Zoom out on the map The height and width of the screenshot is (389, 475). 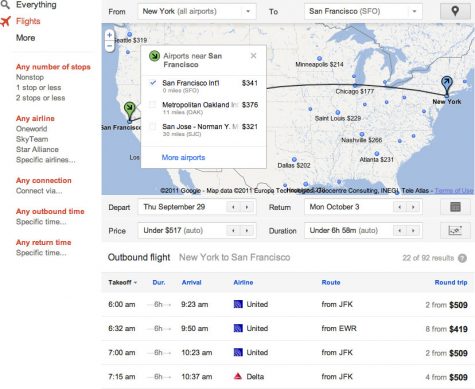[x=110, y=46]
